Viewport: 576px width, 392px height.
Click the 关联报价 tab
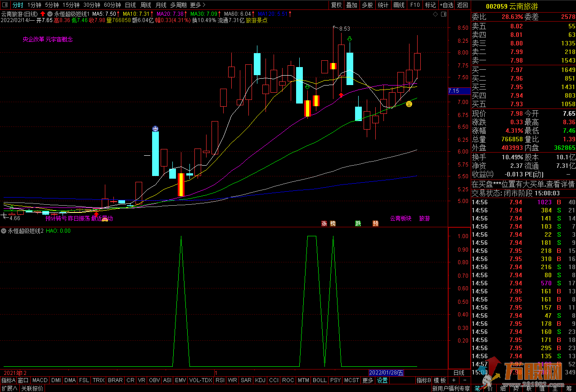click(32, 388)
